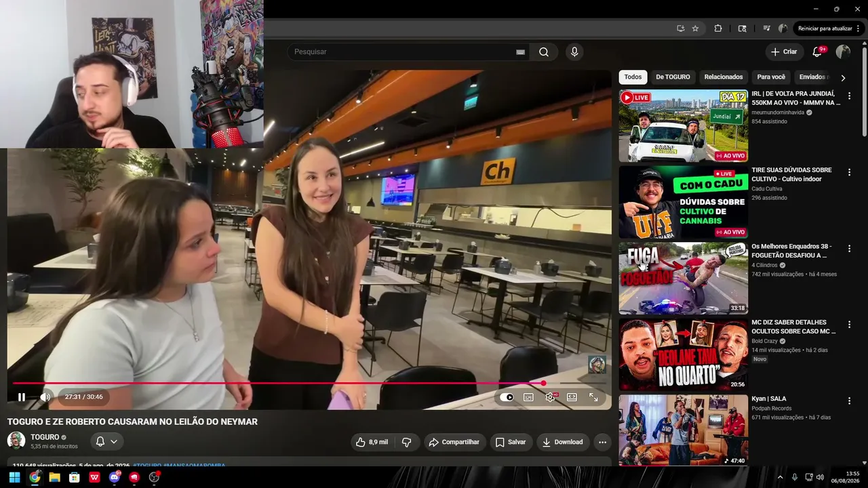Open File Explorer from the taskbar
This screenshot has width=868, height=488.
pos(54,477)
